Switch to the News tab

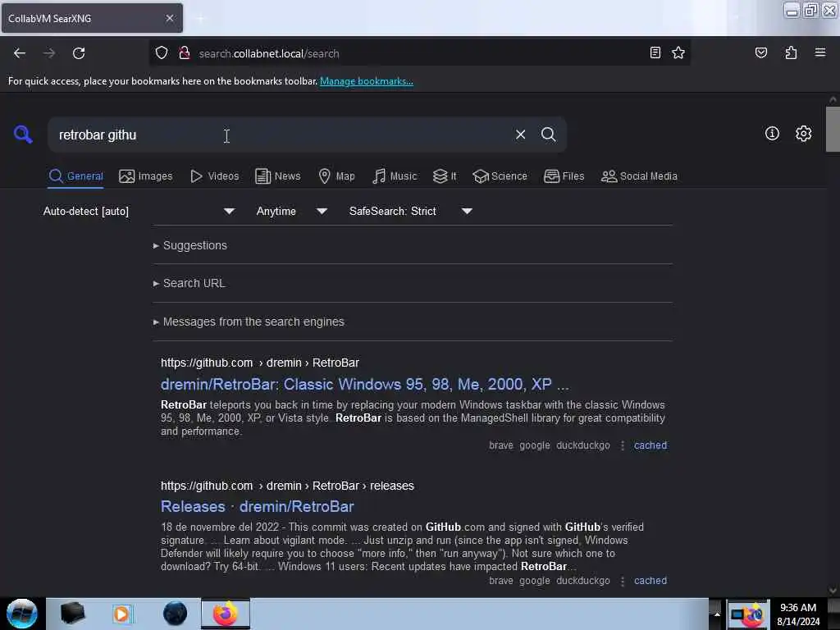click(x=277, y=176)
